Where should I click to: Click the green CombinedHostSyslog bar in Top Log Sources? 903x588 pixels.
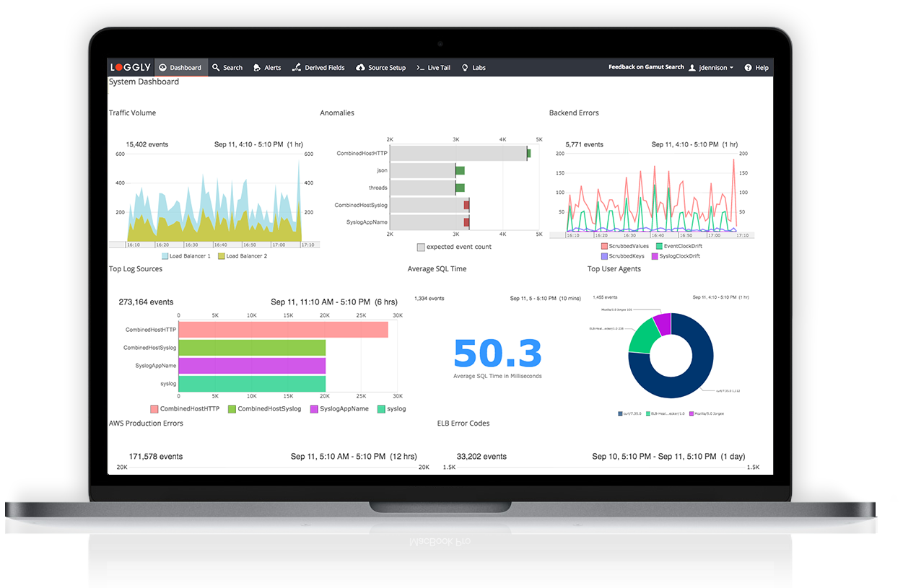[x=252, y=348]
